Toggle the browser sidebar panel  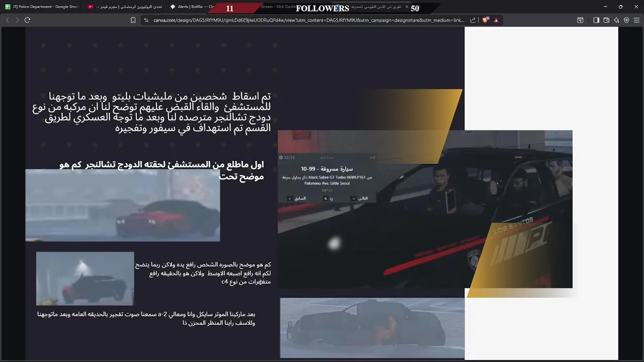coord(596,20)
